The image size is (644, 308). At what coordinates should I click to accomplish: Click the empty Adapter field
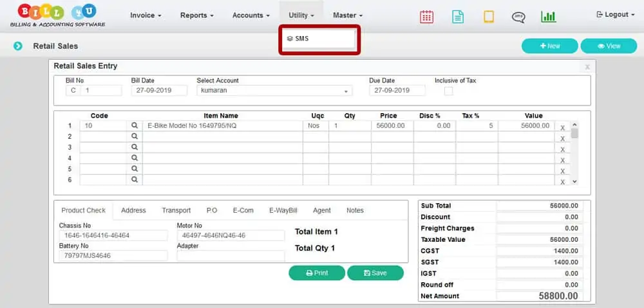tap(231, 255)
